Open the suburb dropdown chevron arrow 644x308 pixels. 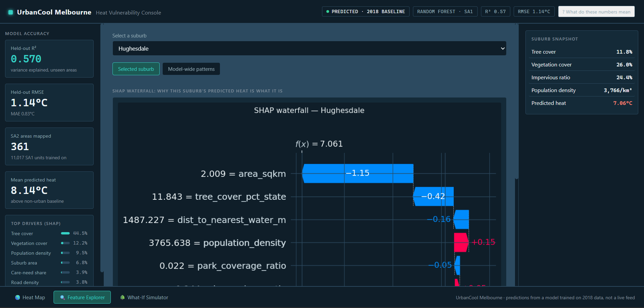coord(503,49)
